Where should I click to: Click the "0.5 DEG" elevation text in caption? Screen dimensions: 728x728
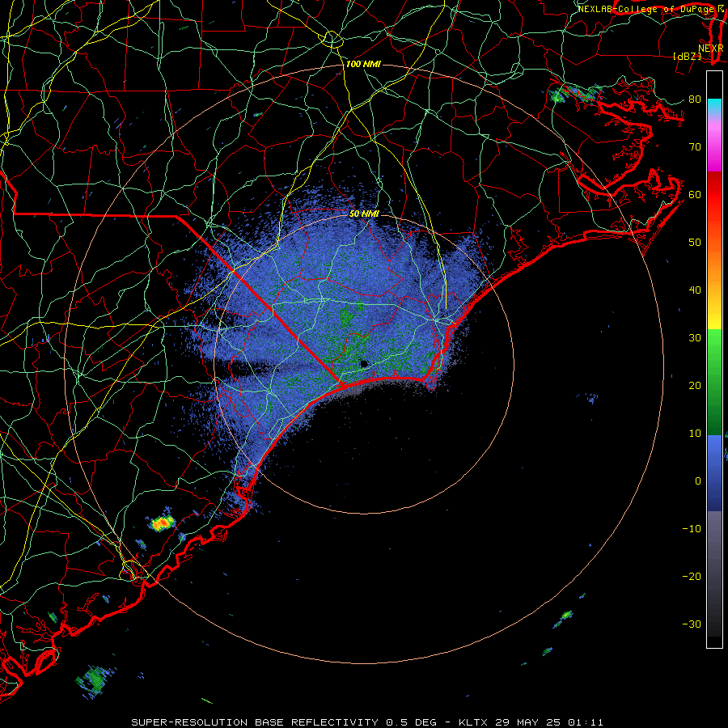point(411,722)
